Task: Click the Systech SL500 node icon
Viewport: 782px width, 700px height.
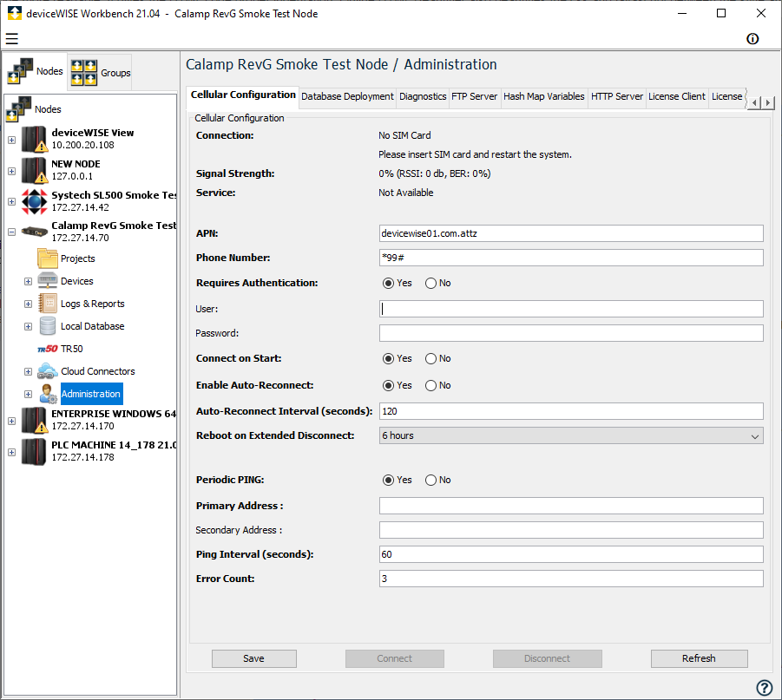Action: [x=34, y=201]
